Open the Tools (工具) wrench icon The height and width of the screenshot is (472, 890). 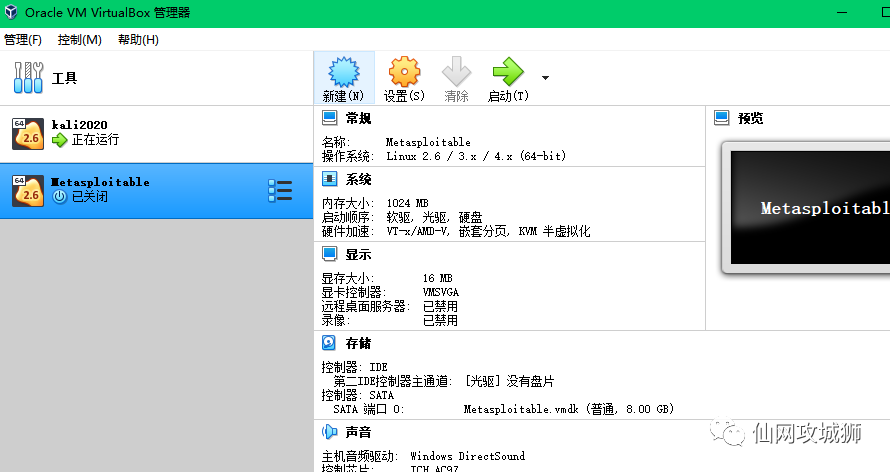28,78
